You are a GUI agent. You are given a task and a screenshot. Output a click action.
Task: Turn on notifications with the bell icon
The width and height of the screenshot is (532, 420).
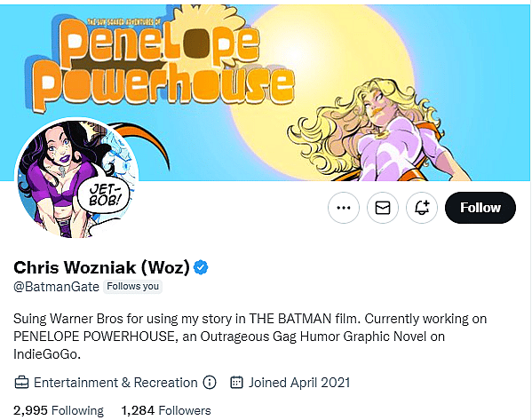pos(422,208)
